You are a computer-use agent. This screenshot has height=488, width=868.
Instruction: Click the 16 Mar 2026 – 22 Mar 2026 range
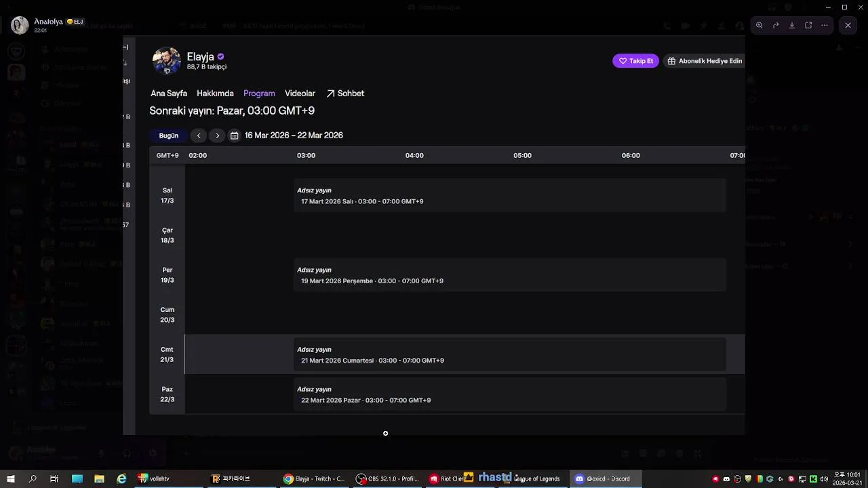294,136
